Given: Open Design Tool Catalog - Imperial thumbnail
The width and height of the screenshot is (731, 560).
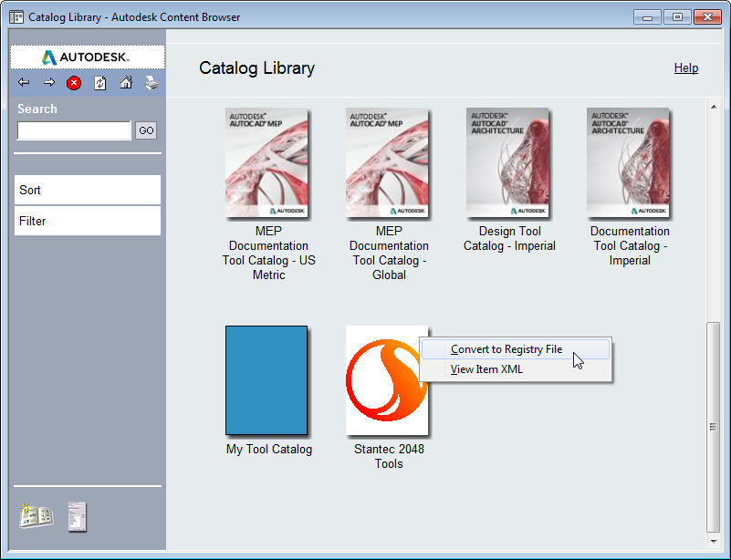Looking at the screenshot, I should point(507,162).
